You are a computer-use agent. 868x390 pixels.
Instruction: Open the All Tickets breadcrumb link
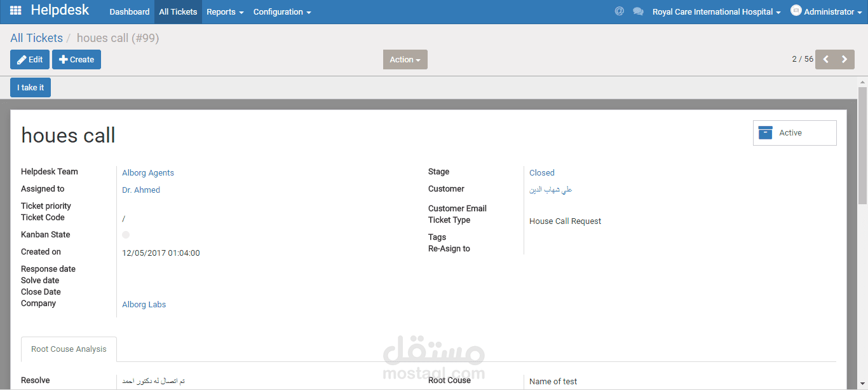click(36, 38)
